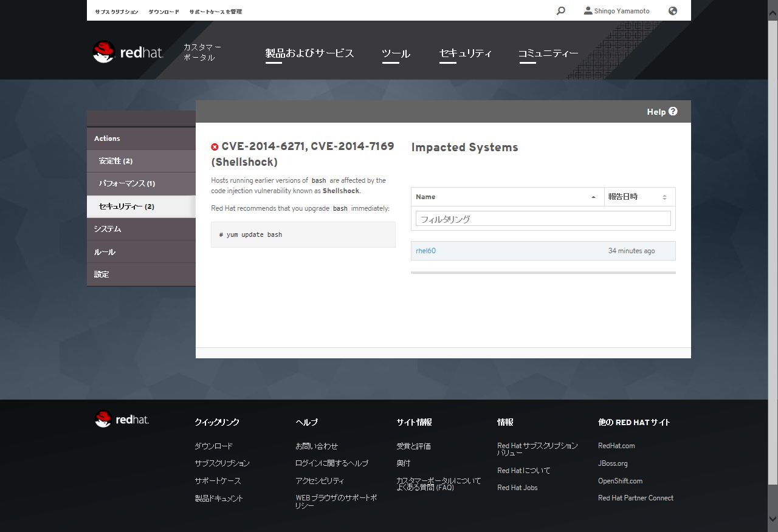Open カスタマーポータル FAQ link
The width and height of the screenshot is (778, 532).
[x=438, y=483]
